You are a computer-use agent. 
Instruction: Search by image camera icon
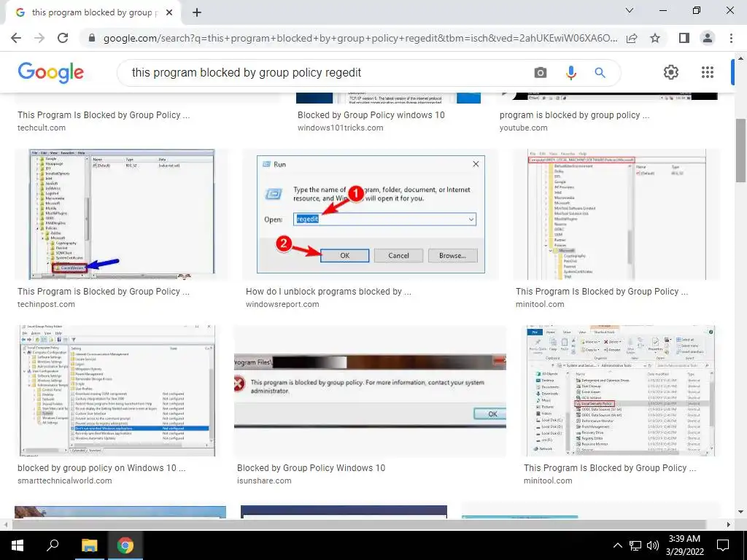tap(541, 72)
